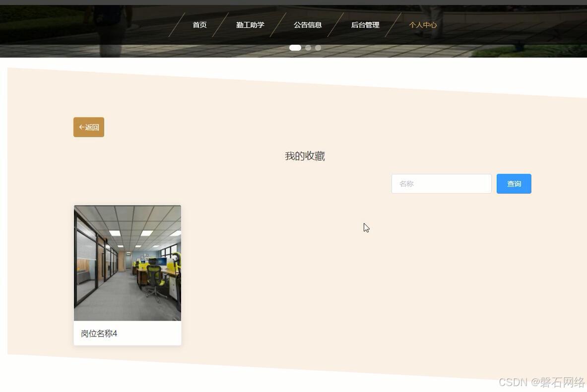Click the back arrow icon on 返回 button
The height and width of the screenshot is (392, 587).
(82, 127)
